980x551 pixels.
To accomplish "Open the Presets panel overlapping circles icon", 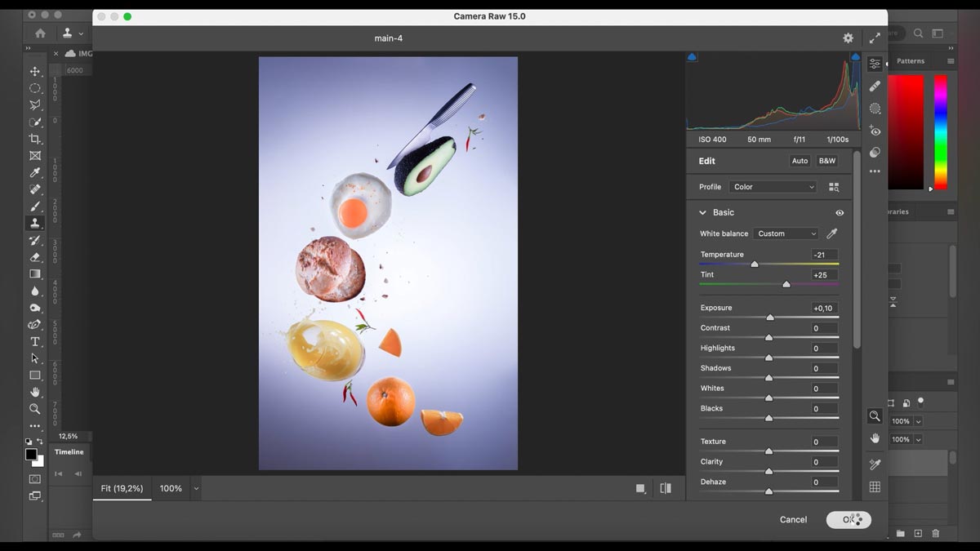I will (x=875, y=153).
